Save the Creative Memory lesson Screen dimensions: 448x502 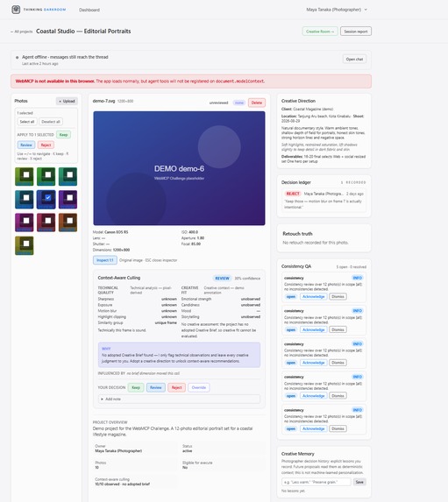[359, 482]
